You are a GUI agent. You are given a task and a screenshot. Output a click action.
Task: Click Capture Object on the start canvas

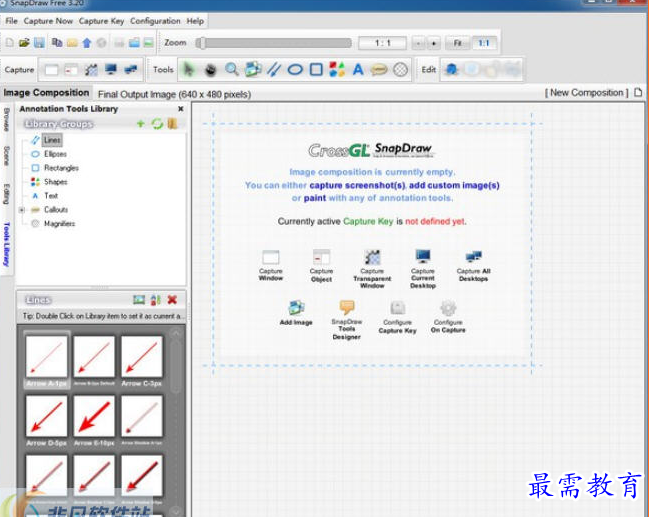click(321, 266)
